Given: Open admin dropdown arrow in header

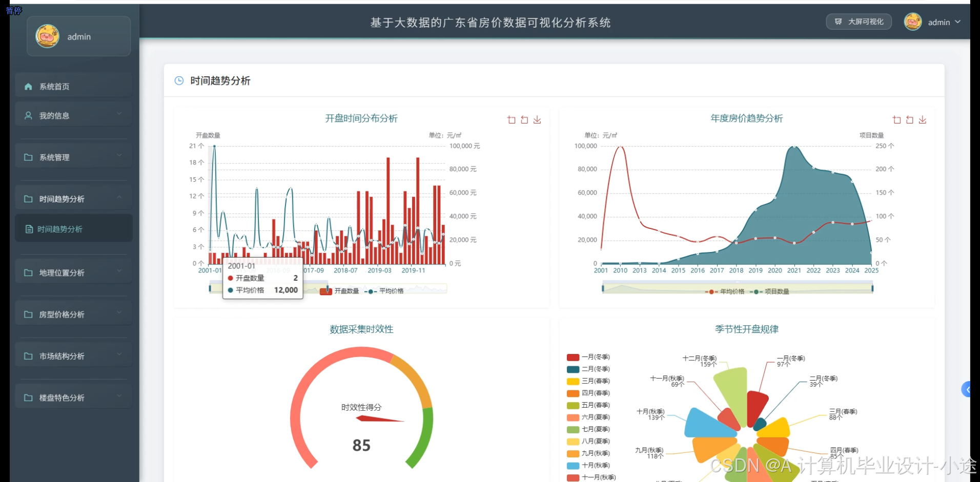Looking at the screenshot, I should click(x=957, y=22).
